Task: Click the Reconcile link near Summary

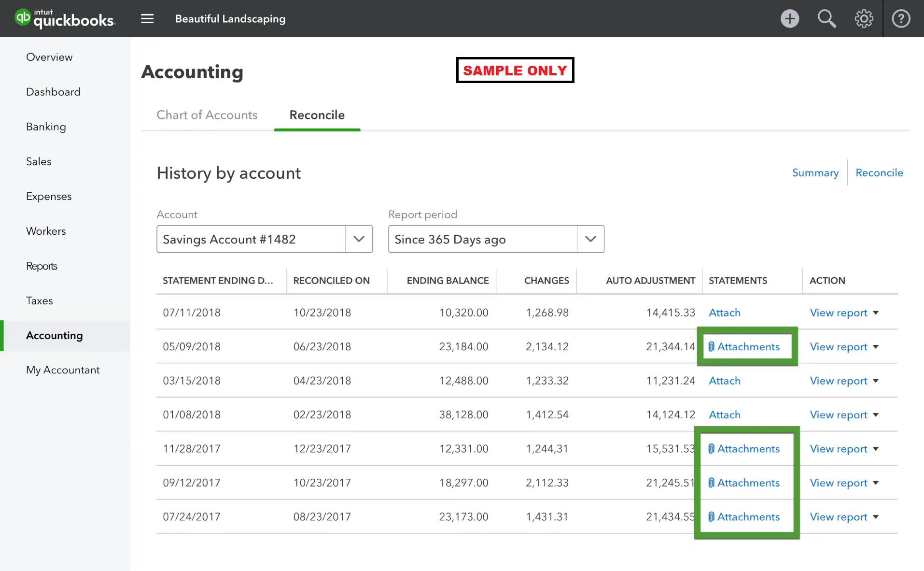Action: (879, 172)
